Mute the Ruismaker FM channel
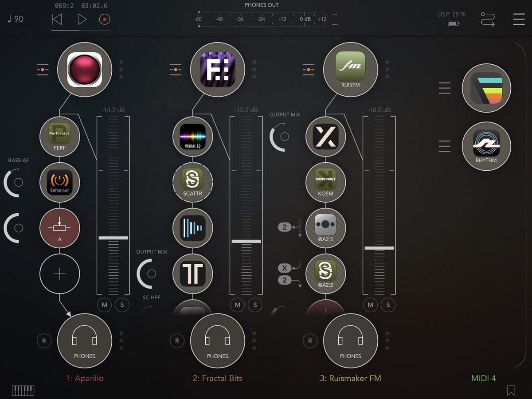Image resolution: width=532 pixels, height=399 pixels. click(x=371, y=305)
